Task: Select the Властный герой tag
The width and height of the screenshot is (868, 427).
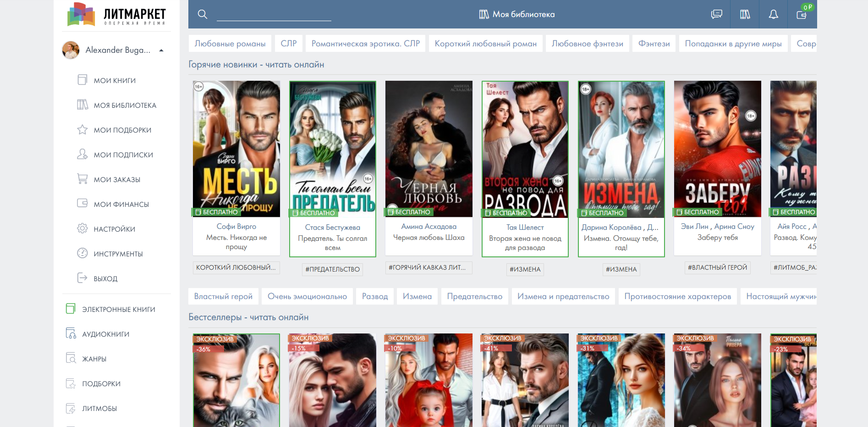Action: (x=224, y=296)
